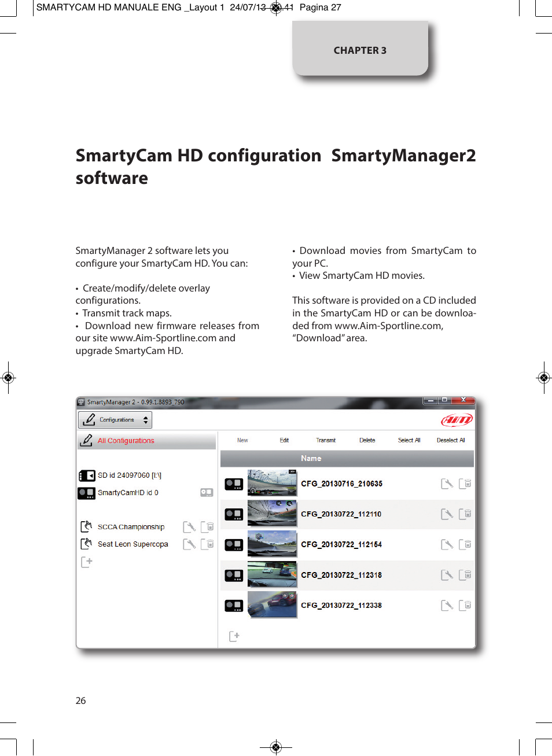Select configuration name CFG_20130722_112110
Viewport: 552px width, 756px height.
[341, 514]
